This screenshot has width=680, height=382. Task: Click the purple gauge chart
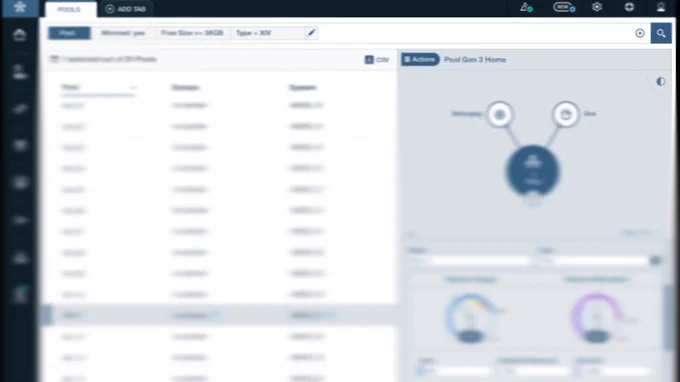[x=597, y=318]
